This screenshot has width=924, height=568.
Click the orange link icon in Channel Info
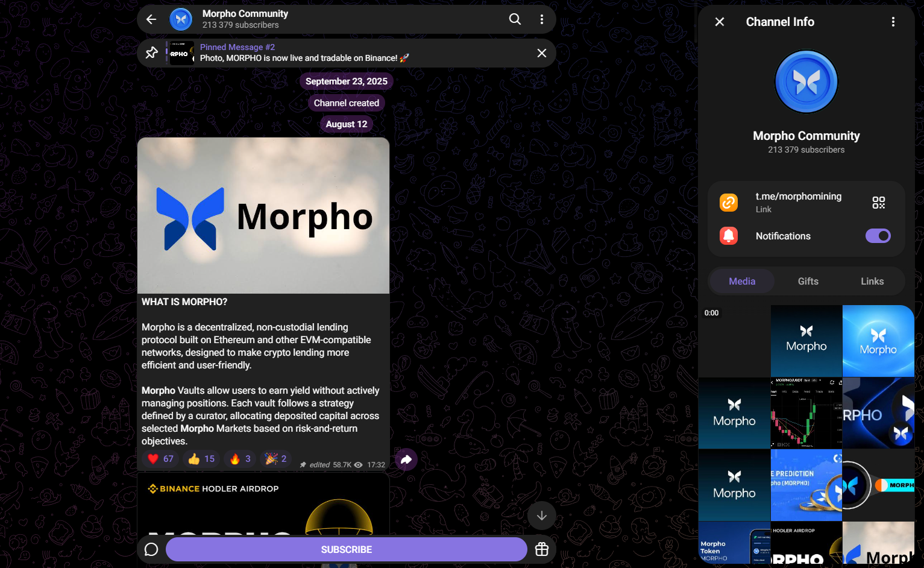tap(729, 203)
